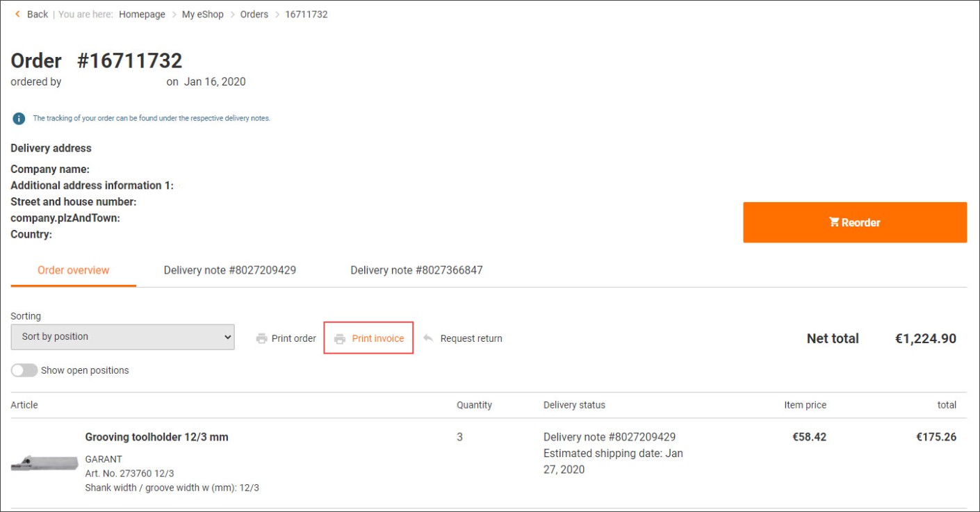Click the Print invoice link

[377, 338]
